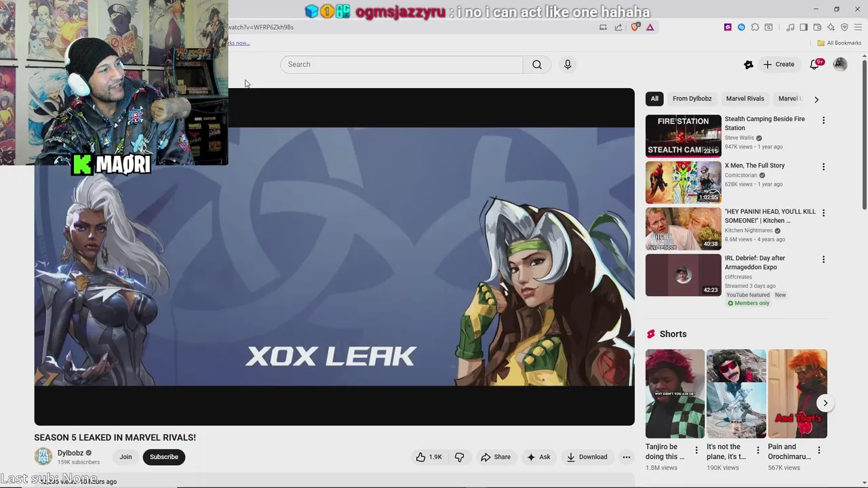The height and width of the screenshot is (488, 868).
Task: Select the From Dylbobz chip
Action: click(x=692, y=99)
